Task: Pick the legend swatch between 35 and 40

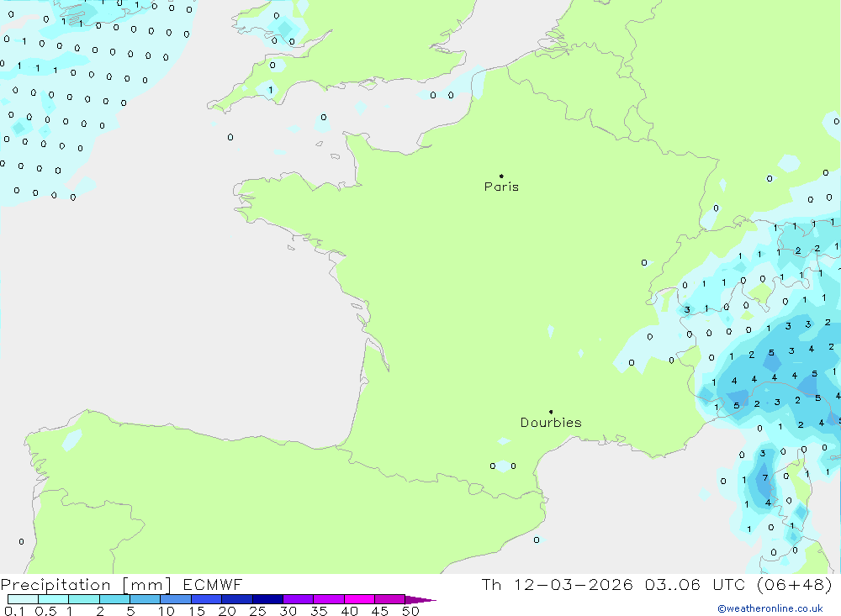Action: (328, 599)
